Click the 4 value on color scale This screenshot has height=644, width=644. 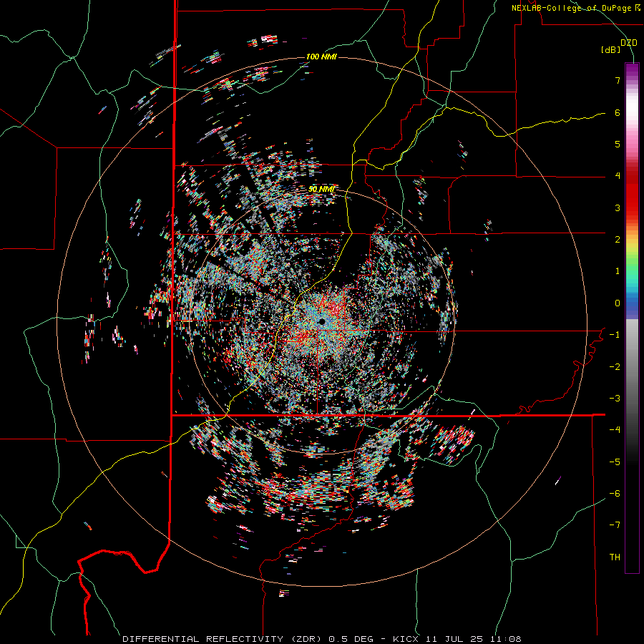click(x=618, y=176)
